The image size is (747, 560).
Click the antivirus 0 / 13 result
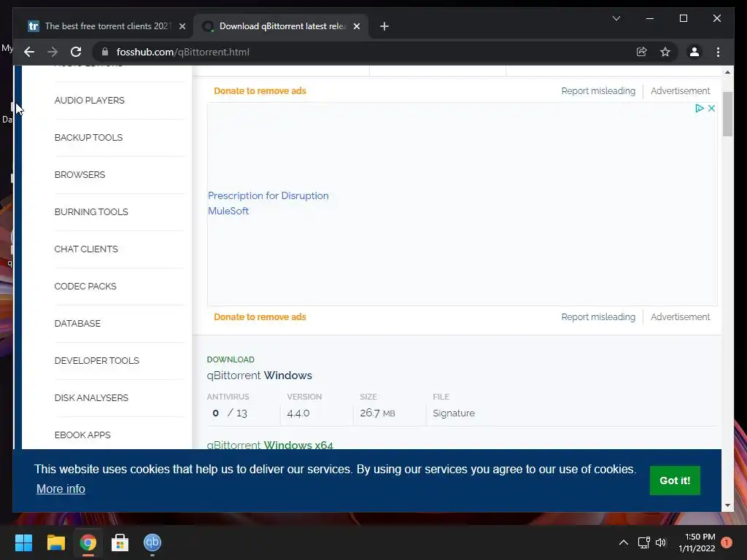point(230,413)
